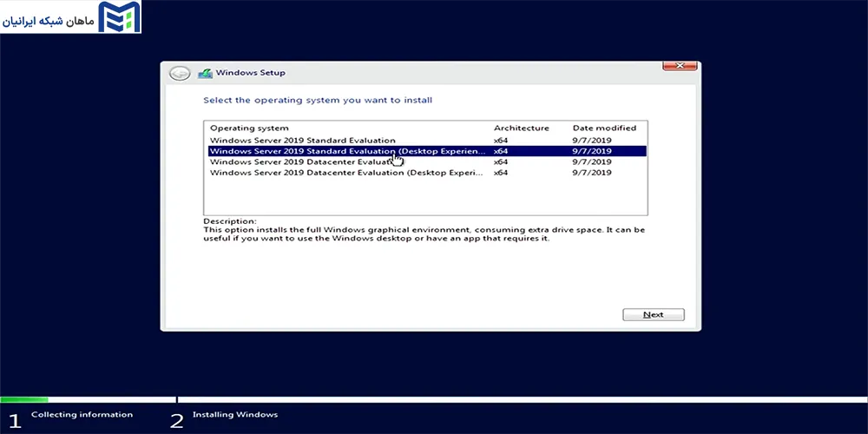Select Standard Evaluation (Desktop Experience) highlighted row
868x434 pixels.
tap(427, 151)
